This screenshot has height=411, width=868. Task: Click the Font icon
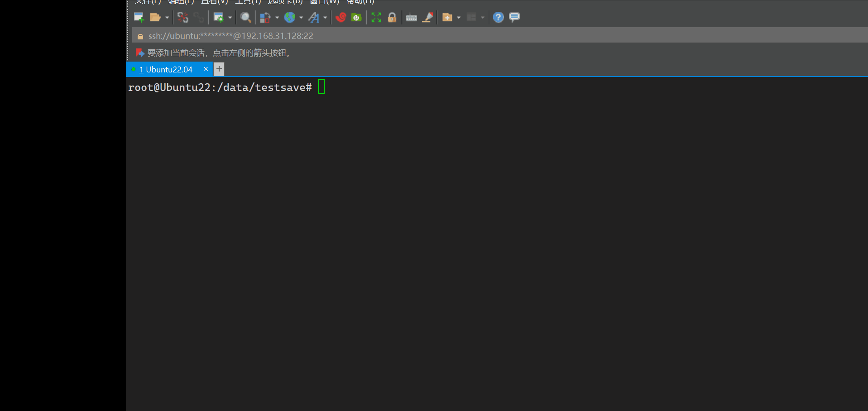314,18
